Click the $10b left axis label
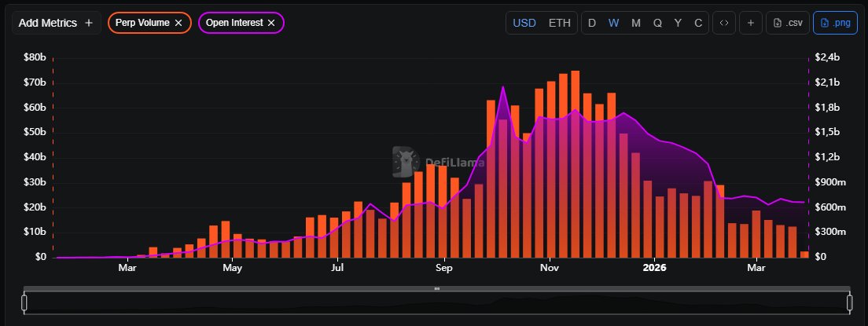The width and height of the screenshot is (868, 326). click(35, 232)
